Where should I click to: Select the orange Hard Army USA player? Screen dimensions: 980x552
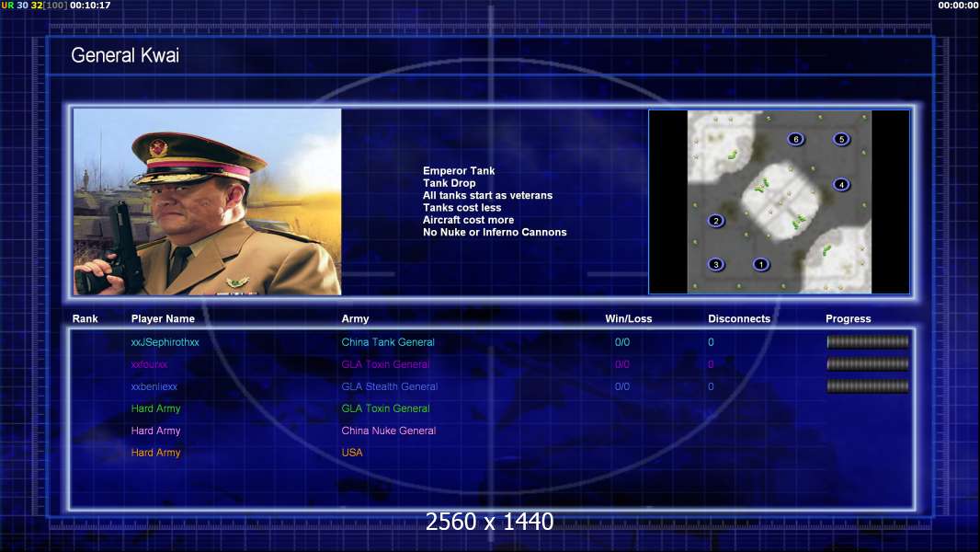[156, 453]
